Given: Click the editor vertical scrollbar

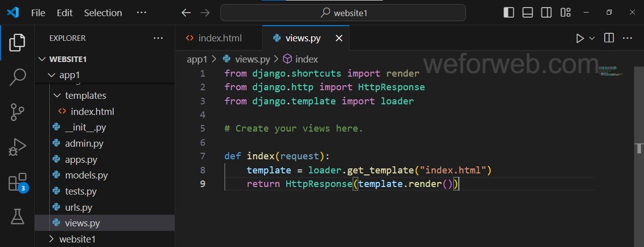Looking at the screenshot, I should [x=639, y=148].
